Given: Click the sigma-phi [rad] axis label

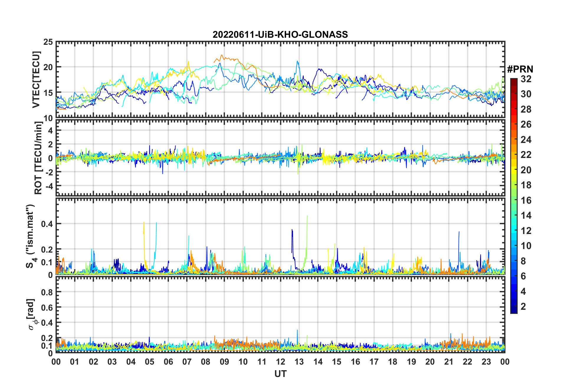Looking at the screenshot, I should [31, 314].
